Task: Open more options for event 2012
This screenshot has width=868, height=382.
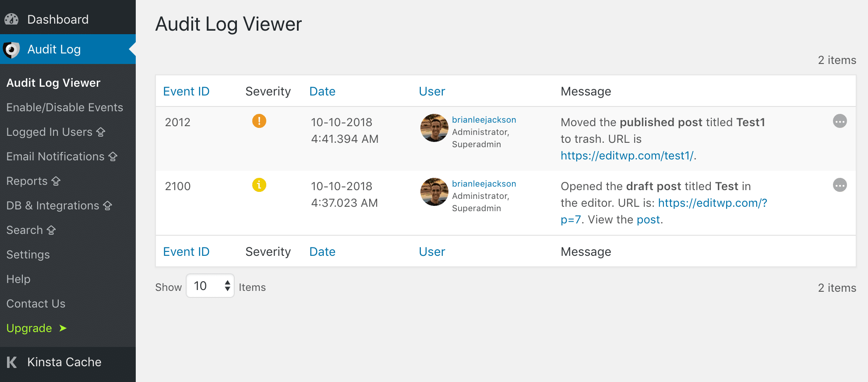Action: [839, 121]
